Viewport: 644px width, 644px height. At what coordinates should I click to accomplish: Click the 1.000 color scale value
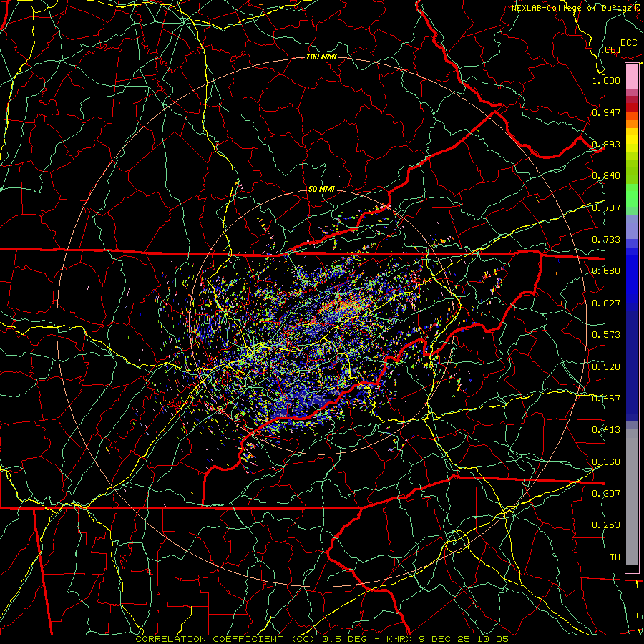tap(606, 80)
